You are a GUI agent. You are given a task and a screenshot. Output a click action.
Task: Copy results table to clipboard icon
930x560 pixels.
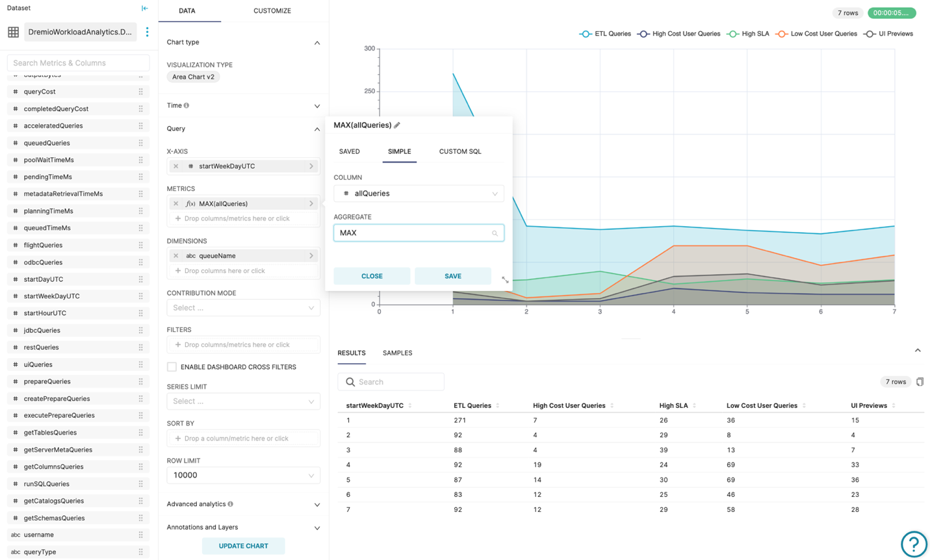pyautogui.click(x=920, y=382)
